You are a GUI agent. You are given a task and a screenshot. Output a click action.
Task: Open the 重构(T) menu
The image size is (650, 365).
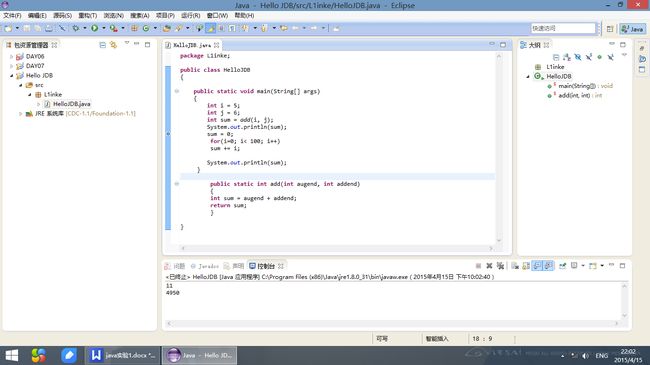point(87,15)
